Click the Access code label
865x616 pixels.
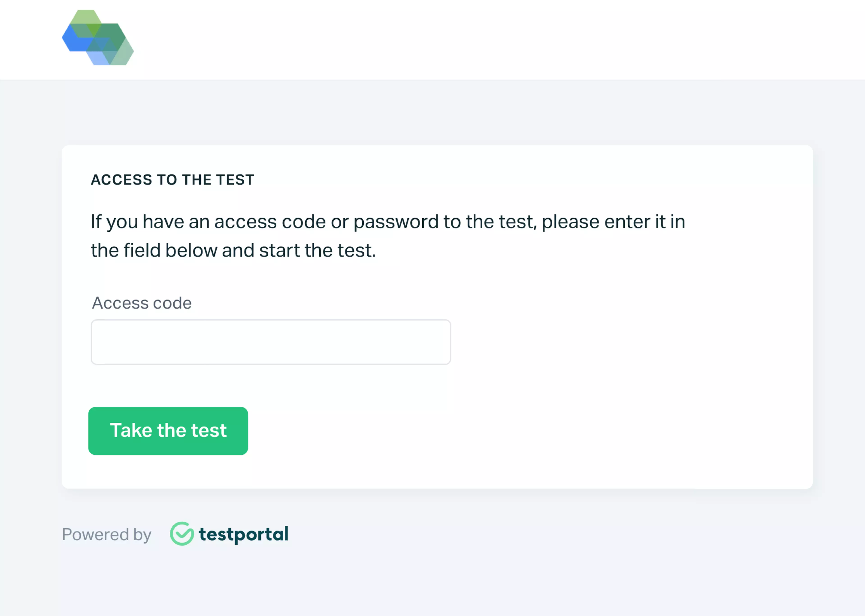pyautogui.click(x=141, y=303)
